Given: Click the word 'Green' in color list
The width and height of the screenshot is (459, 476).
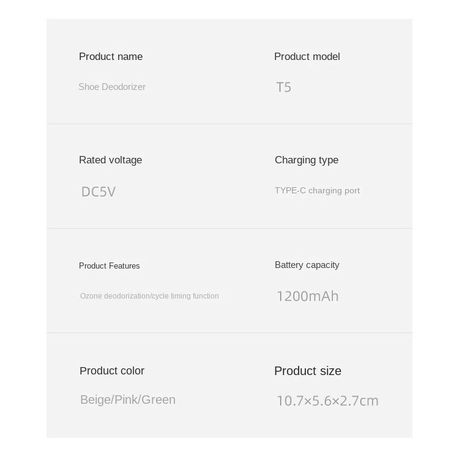Looking at the screenshot, I should [159, 400].
